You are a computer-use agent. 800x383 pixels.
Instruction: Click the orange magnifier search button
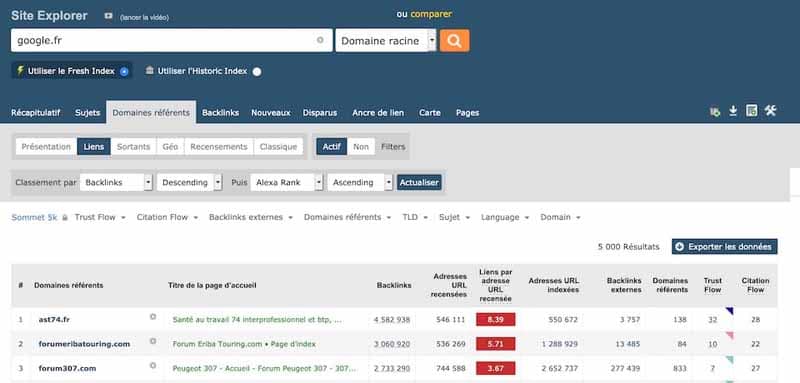[x=454, y=41]
